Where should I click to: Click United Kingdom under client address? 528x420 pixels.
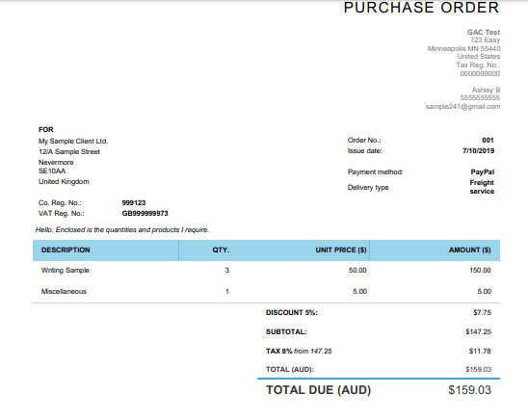[x=64, y=182]
